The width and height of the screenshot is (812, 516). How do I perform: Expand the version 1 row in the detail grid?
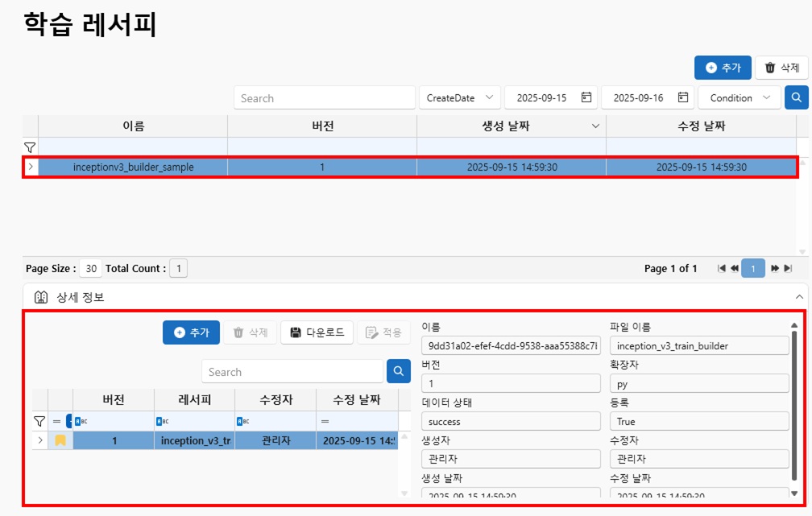[x=40, y=440]
